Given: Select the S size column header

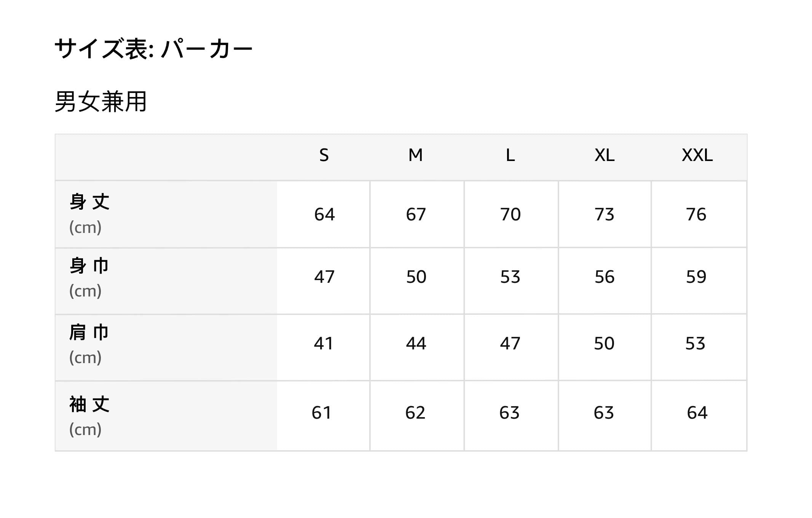Looking at the screenshot, I should click(324, 155).
